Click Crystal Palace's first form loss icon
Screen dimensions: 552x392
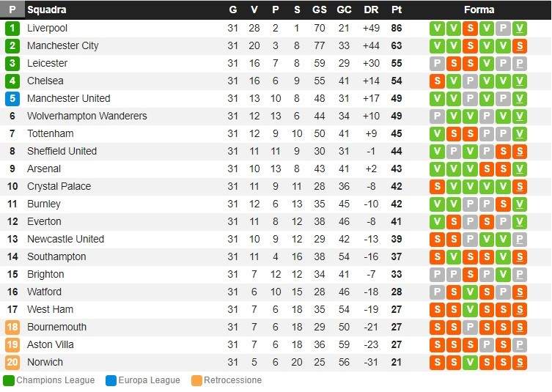[x=437, y=186]
